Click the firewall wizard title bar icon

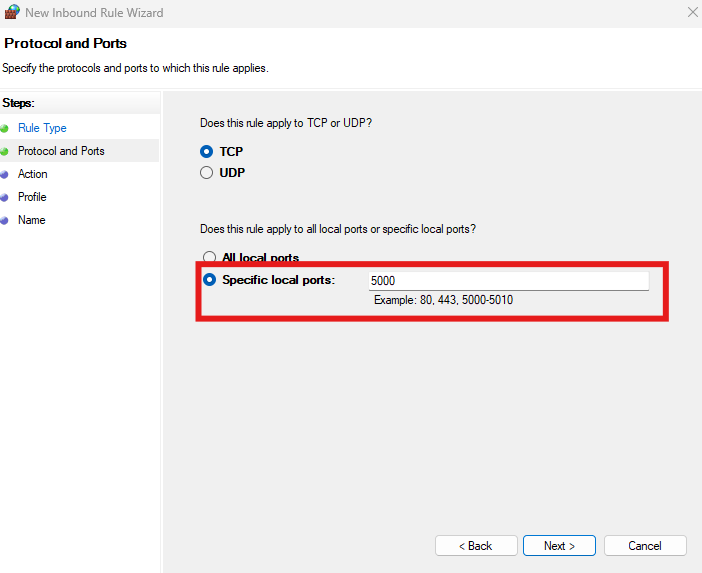tap(12, 13)
